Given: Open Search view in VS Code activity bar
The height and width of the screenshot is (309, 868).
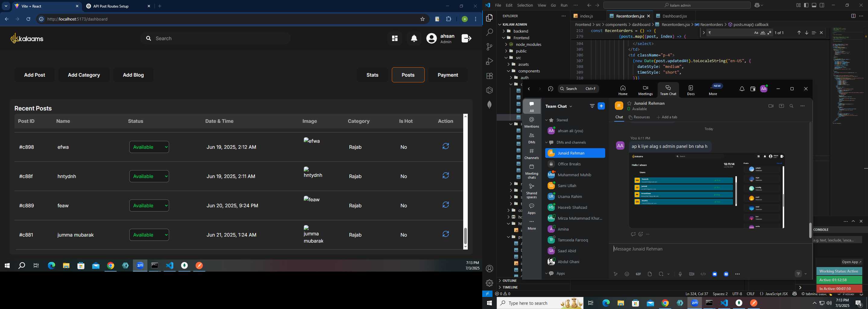Looking at the screenshot, I should [489, 32].
